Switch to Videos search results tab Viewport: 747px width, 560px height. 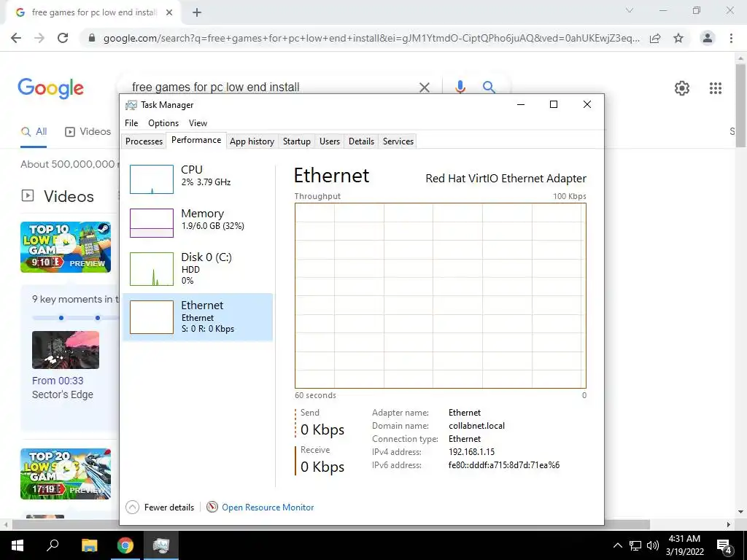tap(88, 131)
